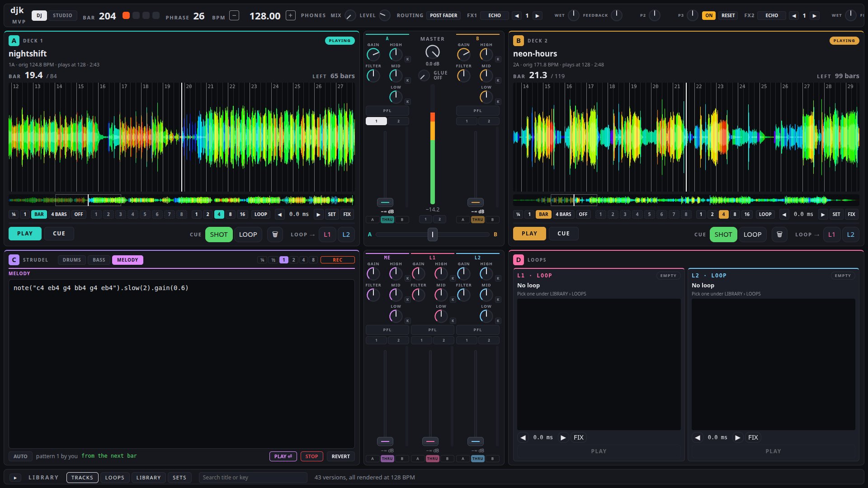Click the Deck 1 overview waveform strip

tap(181, 200)
